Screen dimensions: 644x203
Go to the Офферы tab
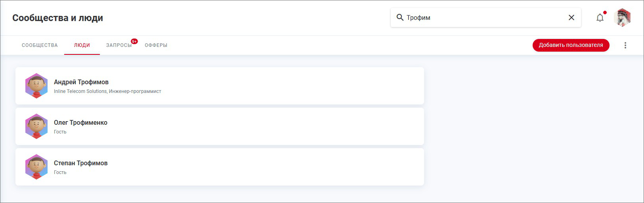click(x=156, y=45)
